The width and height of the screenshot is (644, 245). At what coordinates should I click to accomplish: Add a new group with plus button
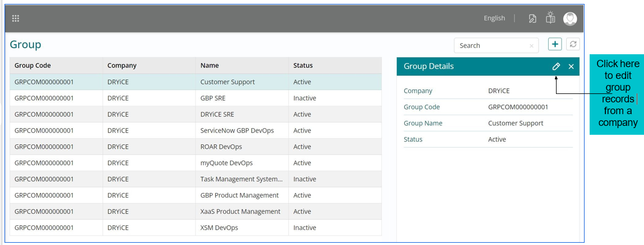[x=555, y=44]
